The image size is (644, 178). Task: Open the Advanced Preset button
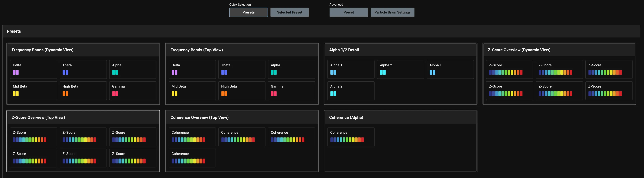click(349, 12)
